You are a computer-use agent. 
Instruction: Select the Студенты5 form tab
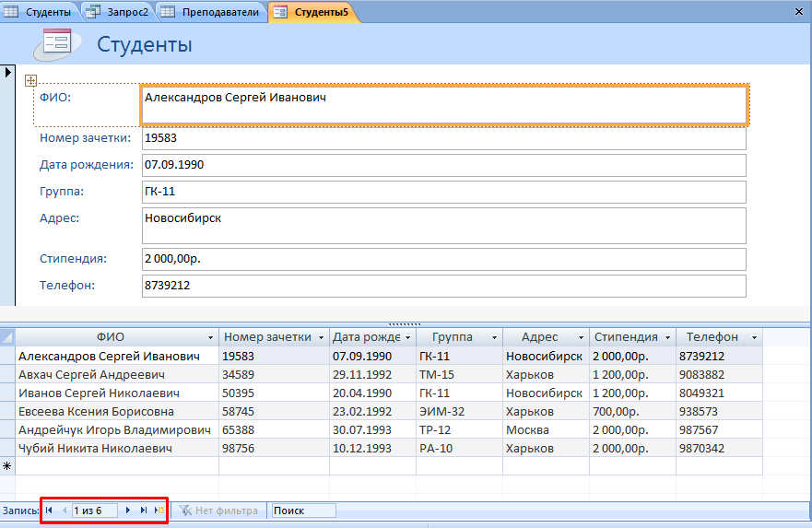[x=312, y=12]
